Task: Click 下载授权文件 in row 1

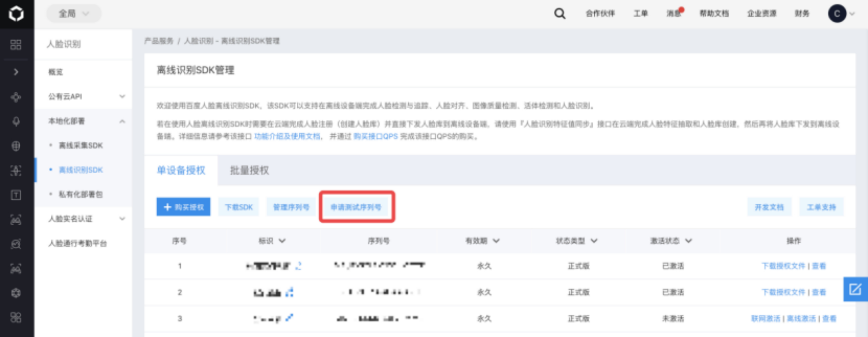Action: click(x=783, y=266)
